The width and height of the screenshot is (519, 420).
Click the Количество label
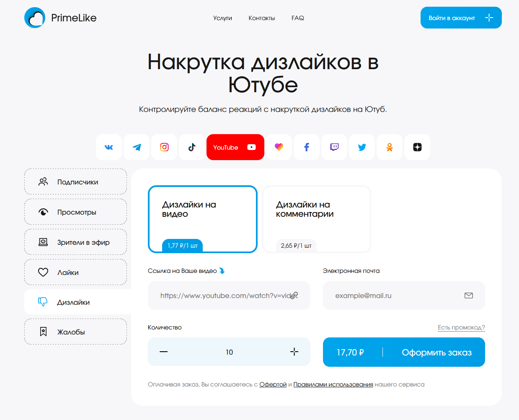(165, 327)
